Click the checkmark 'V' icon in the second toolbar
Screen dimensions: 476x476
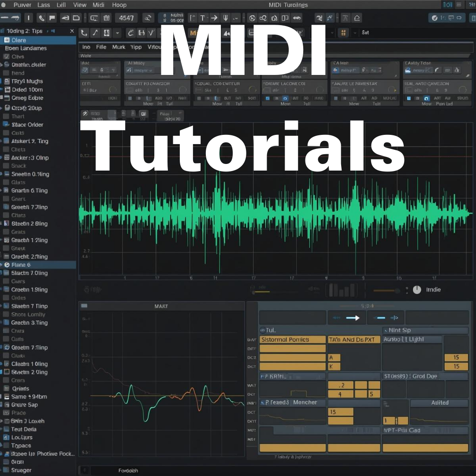pos(151,33)
